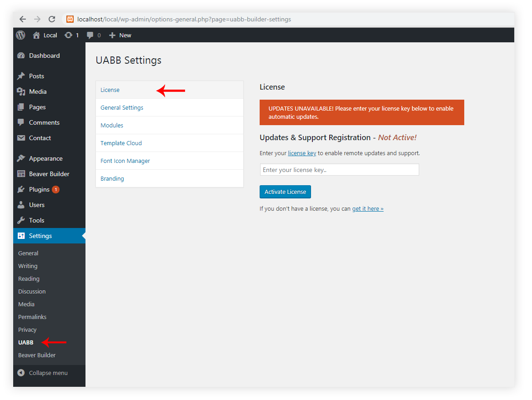Open the Local site home icon
Screen dimensions: 532x400
(37, 35)
